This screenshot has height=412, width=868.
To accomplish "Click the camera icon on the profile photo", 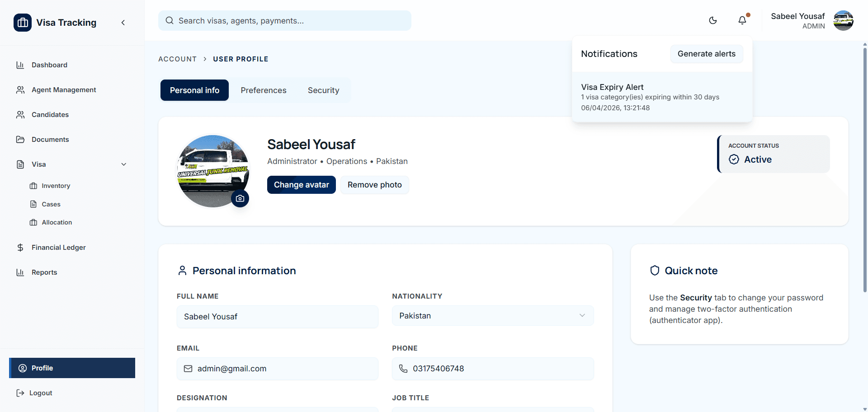I will coord(240,198).
